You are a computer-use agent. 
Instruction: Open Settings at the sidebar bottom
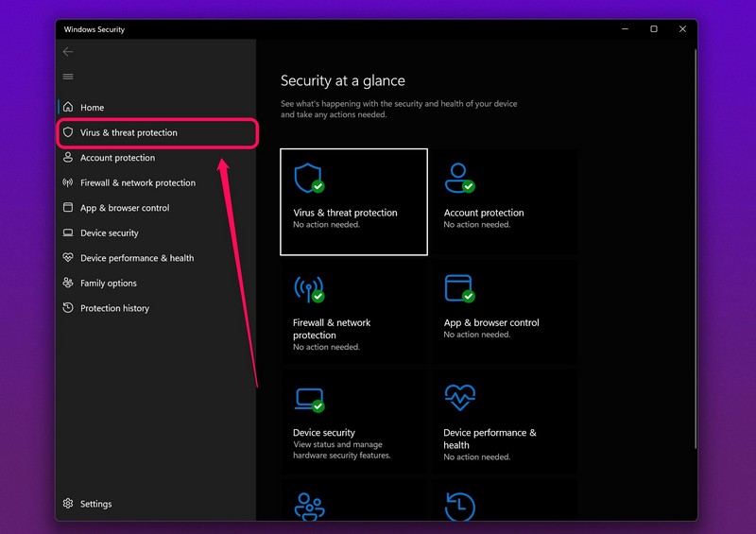pos(95,504)
